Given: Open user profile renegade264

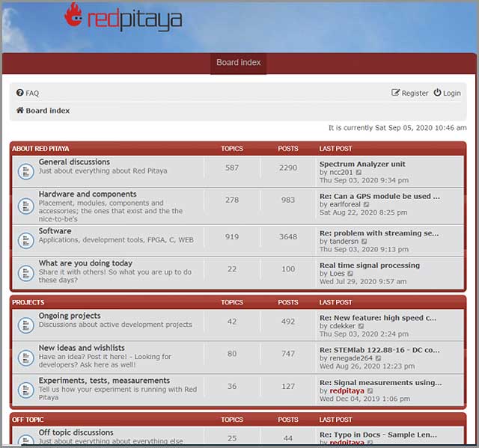Looking at the screenshot, I should coord(351,358).
